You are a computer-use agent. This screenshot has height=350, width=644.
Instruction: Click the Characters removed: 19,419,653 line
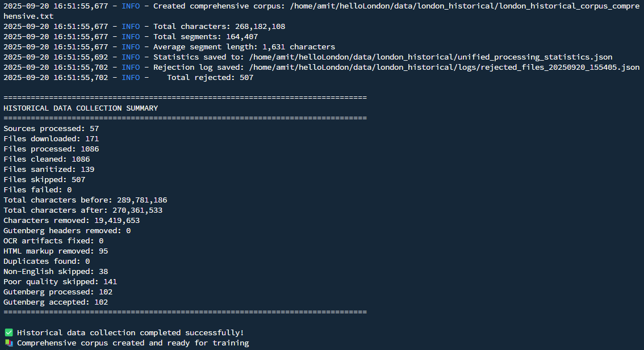click(x=72, y=221)
